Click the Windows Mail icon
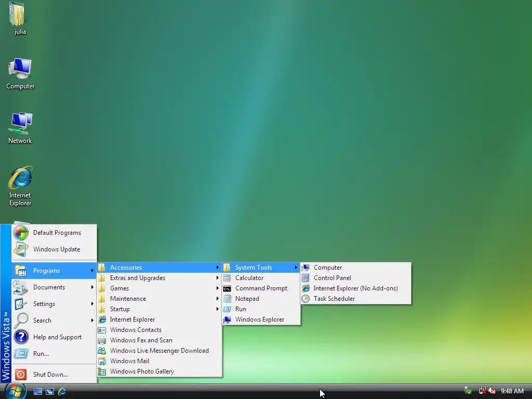This screenshot has height=399, width=532. (x=102, y=362)
